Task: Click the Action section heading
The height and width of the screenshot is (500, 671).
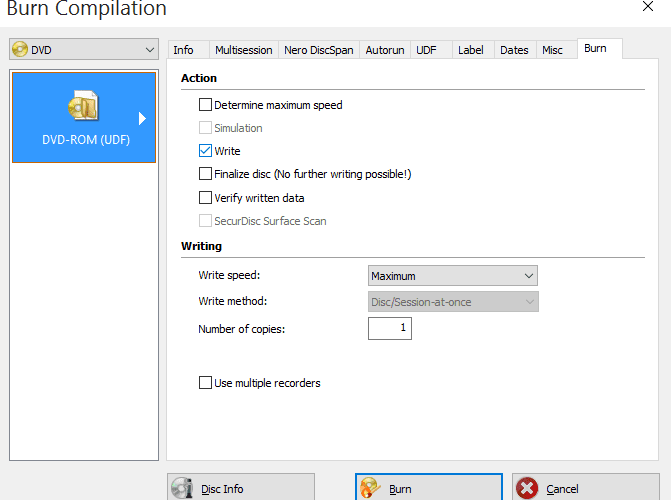Action: (x=199, y=78)
